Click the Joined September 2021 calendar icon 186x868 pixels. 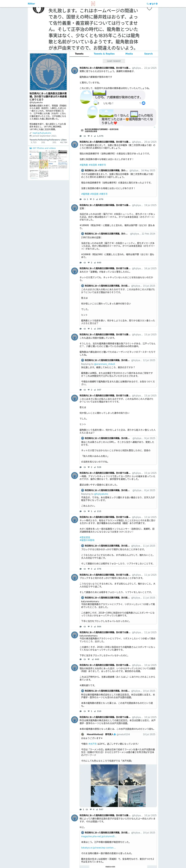pyautogui.click(x=30, y=136)
